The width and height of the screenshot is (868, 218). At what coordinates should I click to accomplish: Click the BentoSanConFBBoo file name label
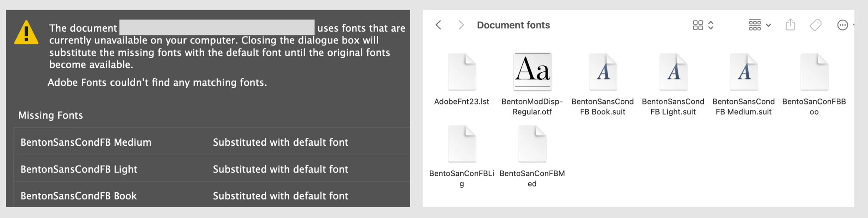814,106
